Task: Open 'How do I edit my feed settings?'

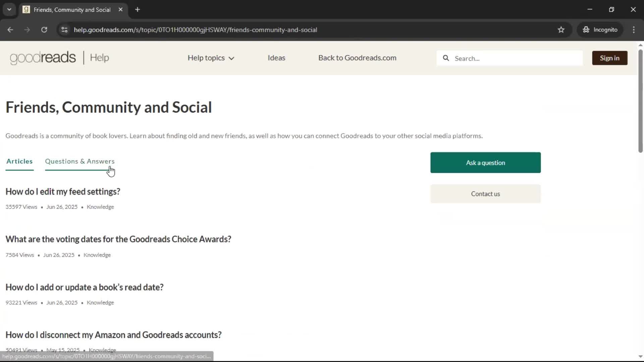Action: point(63,192)
